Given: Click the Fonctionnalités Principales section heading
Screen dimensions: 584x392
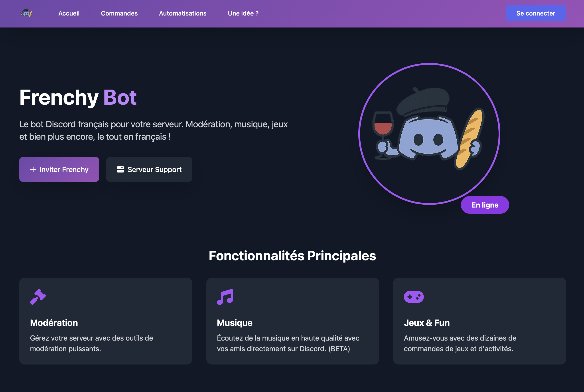Looking at the screenshot, I should click(292, 256).
